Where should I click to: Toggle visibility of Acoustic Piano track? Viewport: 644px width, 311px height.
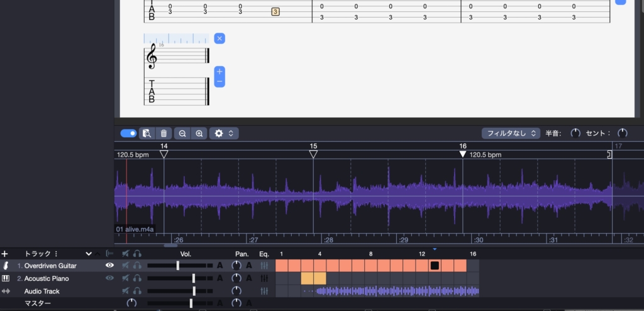point(109,278)
